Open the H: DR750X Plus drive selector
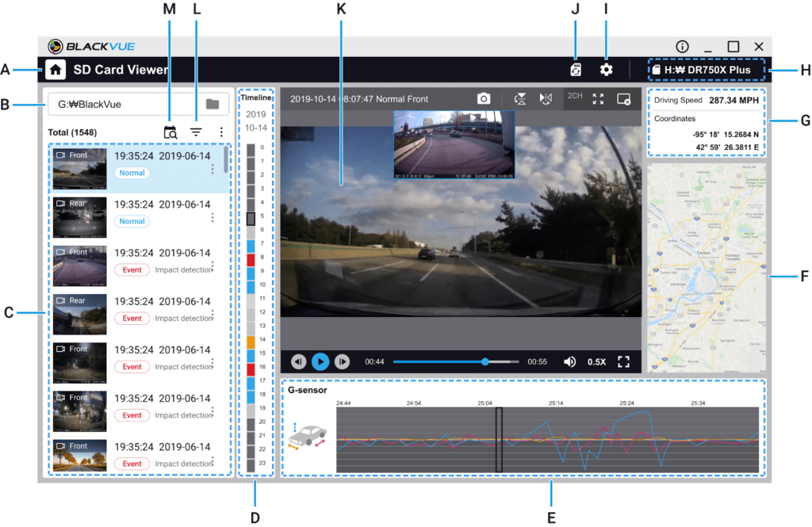Screen dimensions: 812x527 [x=707, y=70]
